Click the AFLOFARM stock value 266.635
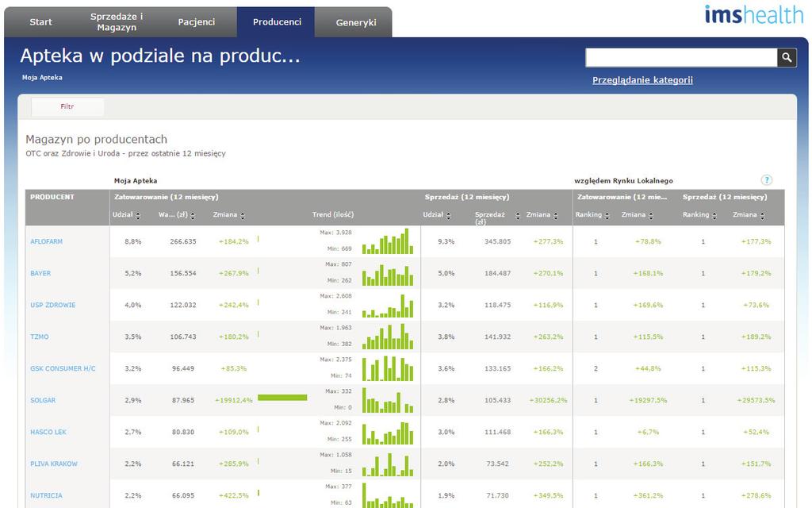 click(x=183, y=241)
